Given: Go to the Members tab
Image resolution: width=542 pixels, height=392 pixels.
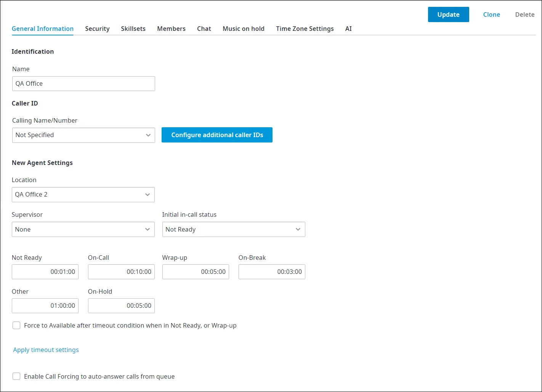Looking at the screenshot, I should pyautogui.click(x=171, y=29).
